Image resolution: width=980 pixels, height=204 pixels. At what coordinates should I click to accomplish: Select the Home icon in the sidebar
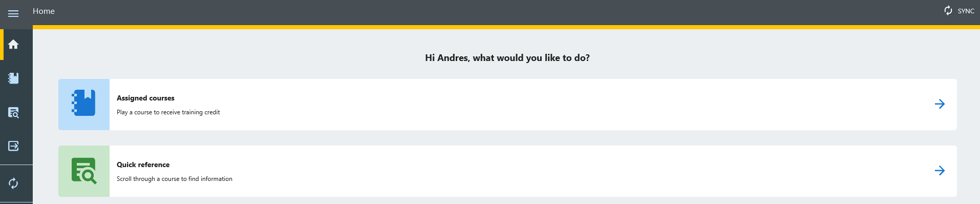coord(13,44)
